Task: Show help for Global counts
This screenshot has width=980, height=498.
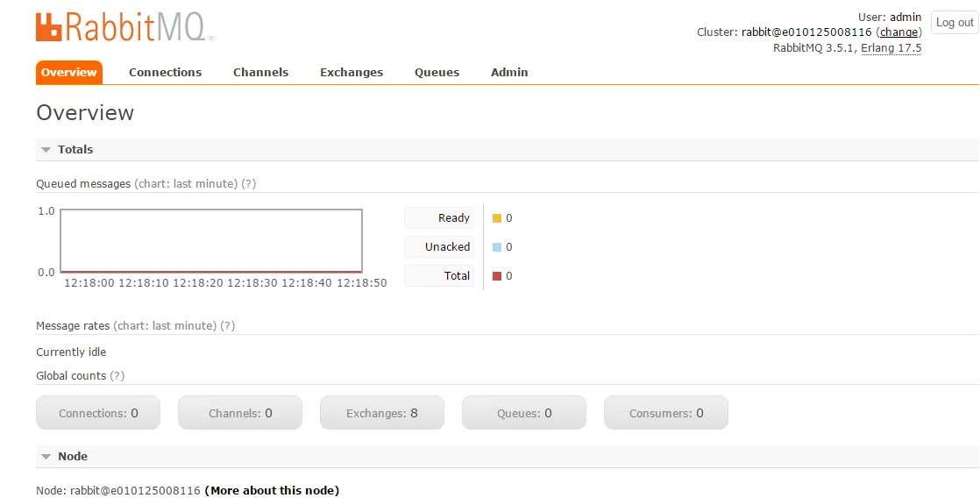Action: (117, 375)
